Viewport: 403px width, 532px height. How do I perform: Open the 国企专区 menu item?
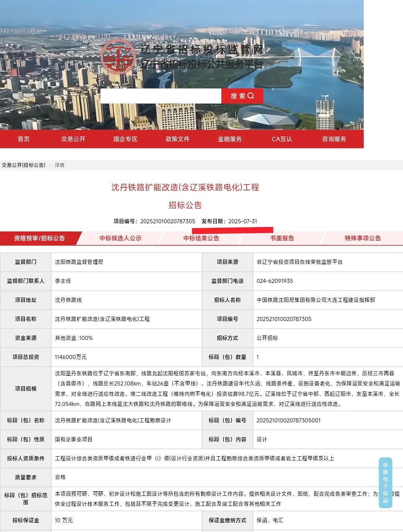point(125,139)
